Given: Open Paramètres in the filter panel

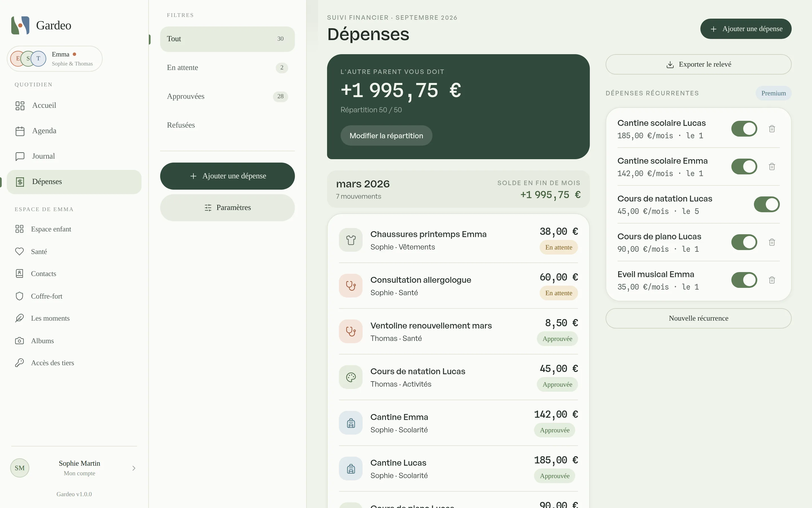Looking at the screenshot, I should [228, 208].
